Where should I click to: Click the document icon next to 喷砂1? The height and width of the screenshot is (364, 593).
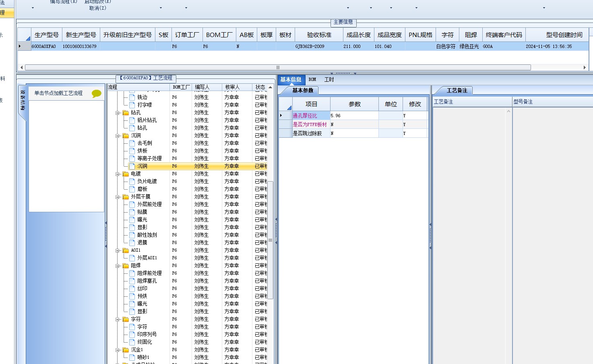(x=132, y=357)
